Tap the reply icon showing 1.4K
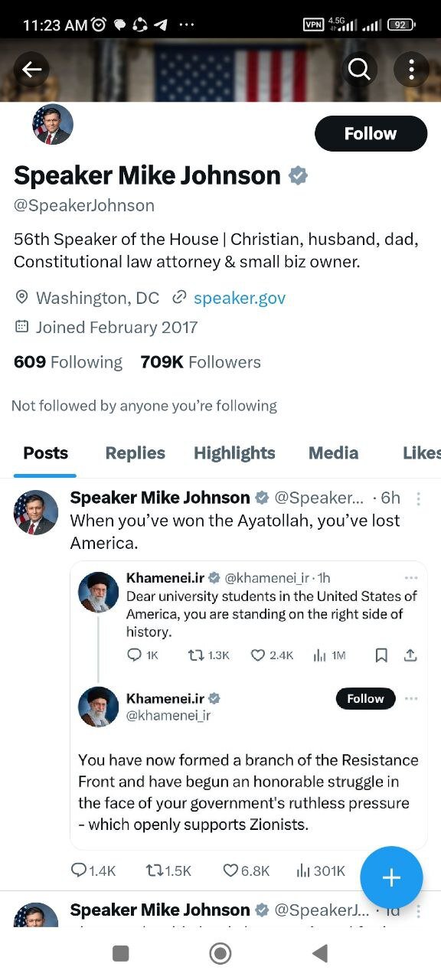441x980 pixels. pos(79,871)
